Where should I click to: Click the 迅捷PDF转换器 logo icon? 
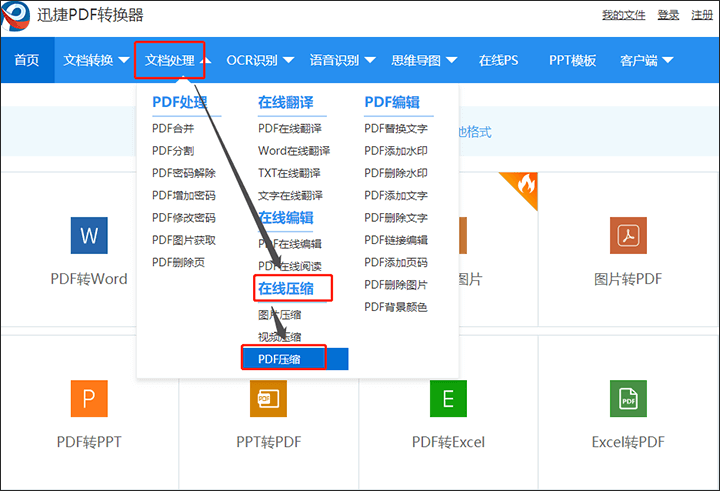pos(18,17)
